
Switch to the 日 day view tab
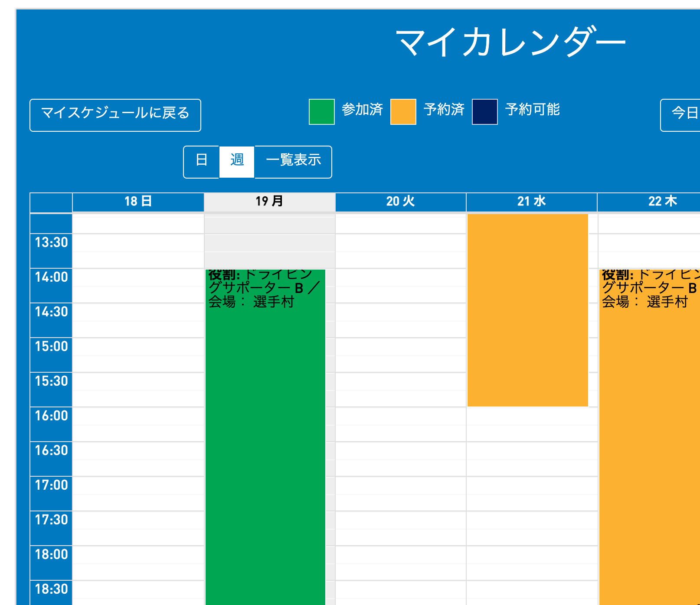tap(201, 162)
